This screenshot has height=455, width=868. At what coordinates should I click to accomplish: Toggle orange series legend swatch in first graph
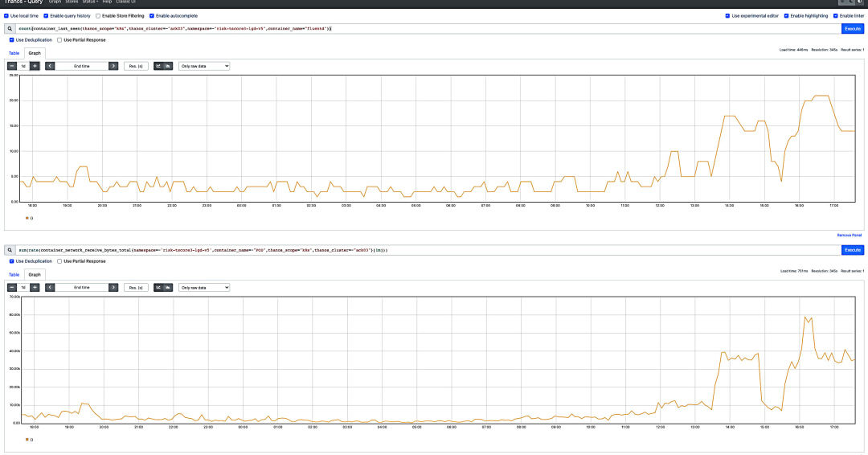coord(27,218)
